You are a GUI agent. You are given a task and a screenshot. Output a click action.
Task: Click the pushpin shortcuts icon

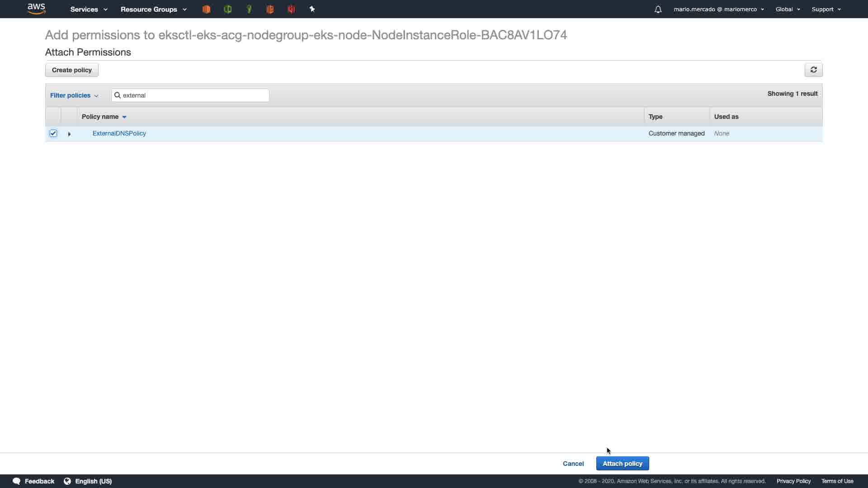tap(312, 9)
